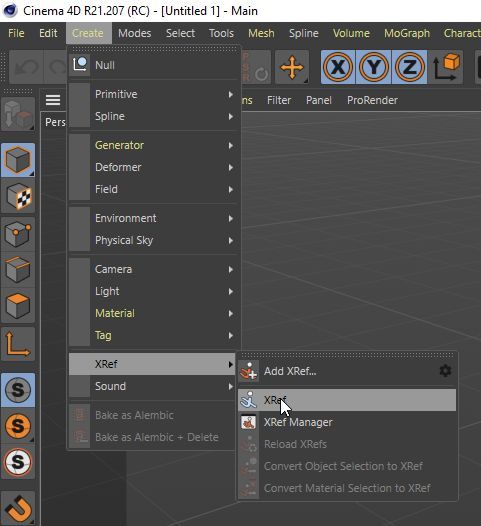The height and width of the screenshot is (526, 481).
Task: Expand the Sound submenu
Action: [153, 386]
